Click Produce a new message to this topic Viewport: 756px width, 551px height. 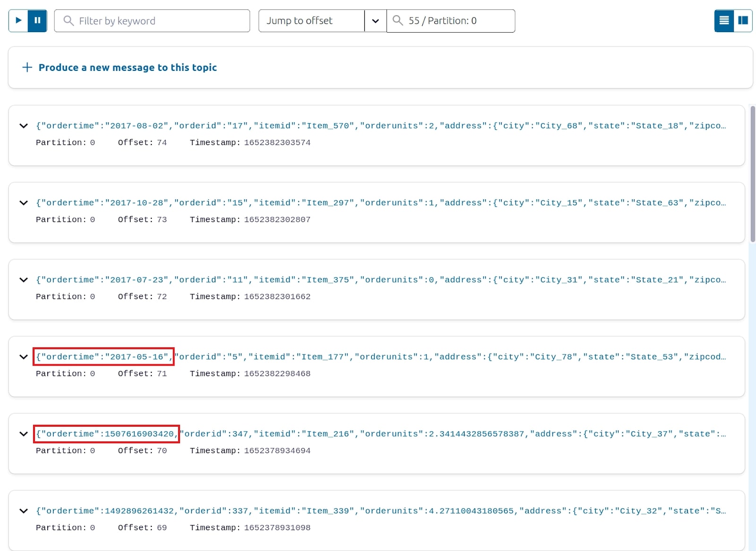click(128, 68)
